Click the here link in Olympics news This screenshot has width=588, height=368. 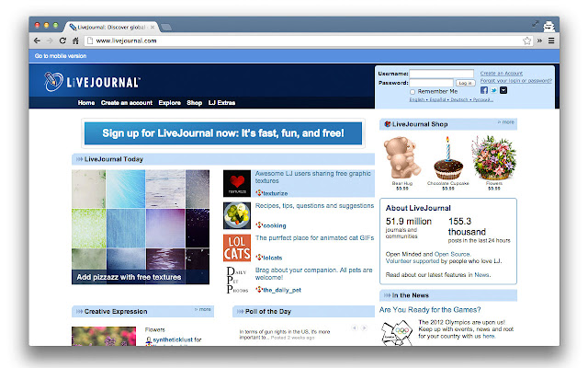[488, 336]
